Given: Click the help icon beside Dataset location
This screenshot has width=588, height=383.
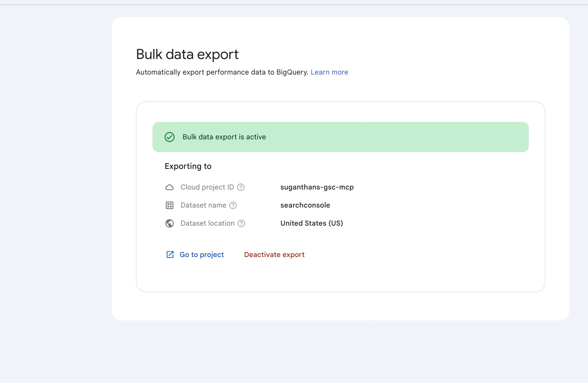Looking at the screenshot, I should coord(241,223).
